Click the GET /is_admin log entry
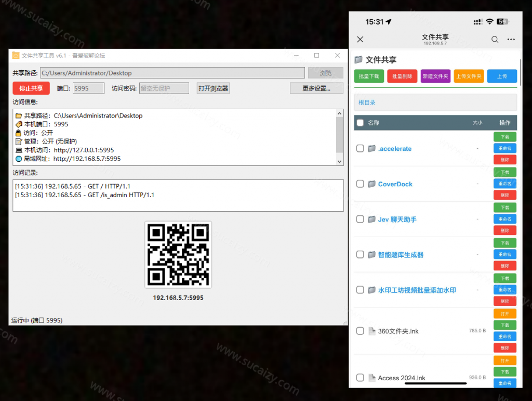Viewport: 532px width, 401px height. click(x=85, y=195)
